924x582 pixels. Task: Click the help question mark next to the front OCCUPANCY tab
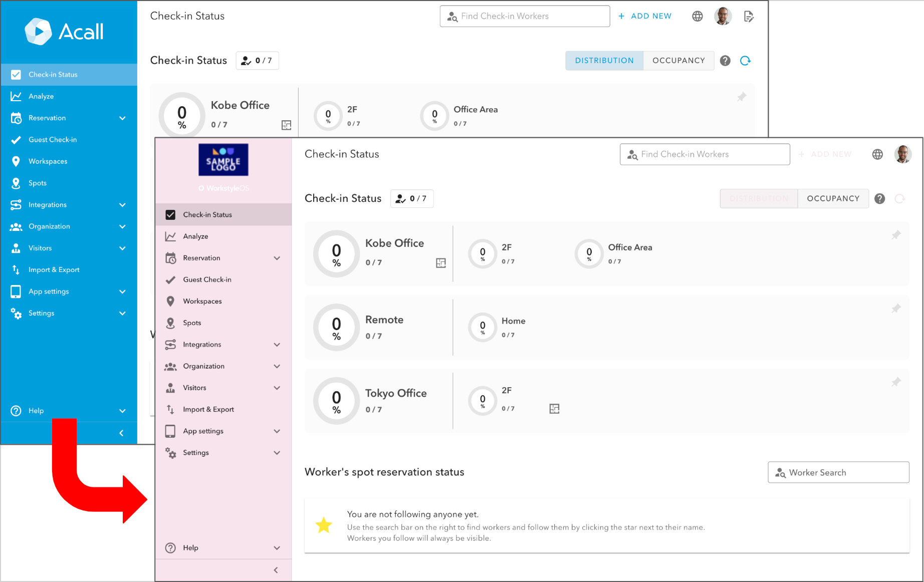[879, 199]
